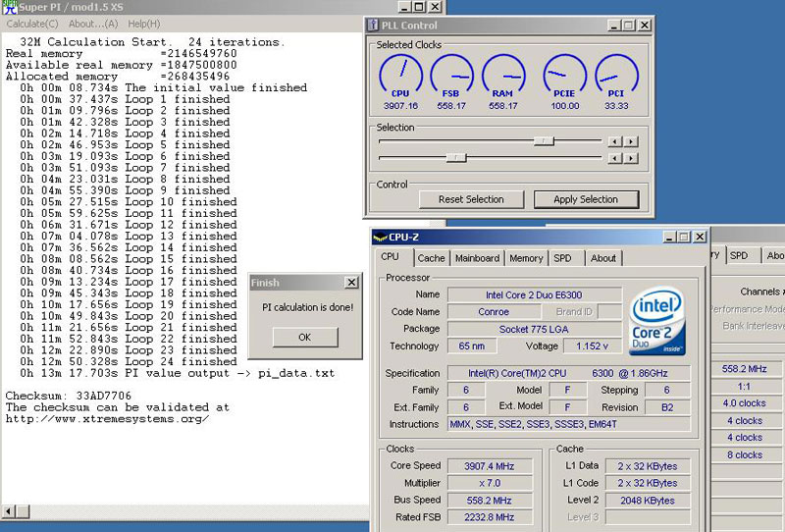Image resolution: width=785 pixels, height=532 pixels.
Task: Switch to the Mainboard tab in CPU-Z
Action: point(477,258)
